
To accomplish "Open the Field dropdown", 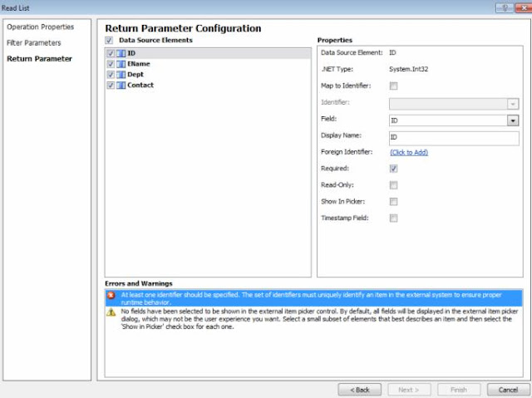I will pos(513,120).
